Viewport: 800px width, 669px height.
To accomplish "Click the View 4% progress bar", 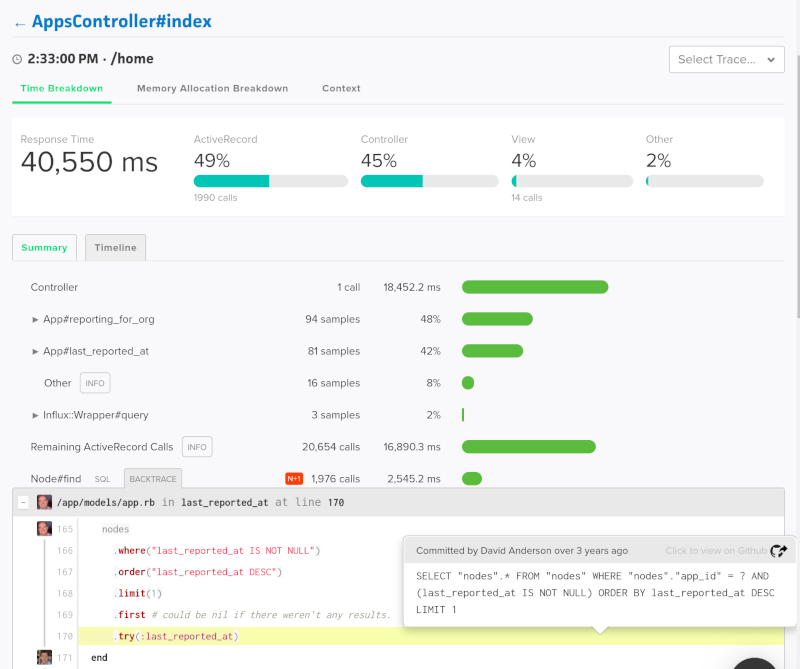I will (x=572, y=181).
